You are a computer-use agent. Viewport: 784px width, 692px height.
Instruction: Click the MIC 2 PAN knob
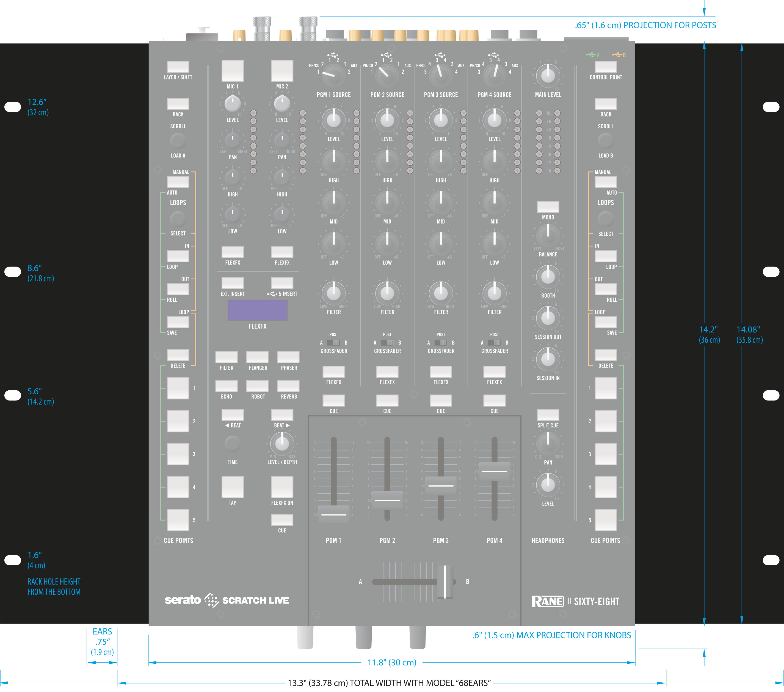[282, 140]
